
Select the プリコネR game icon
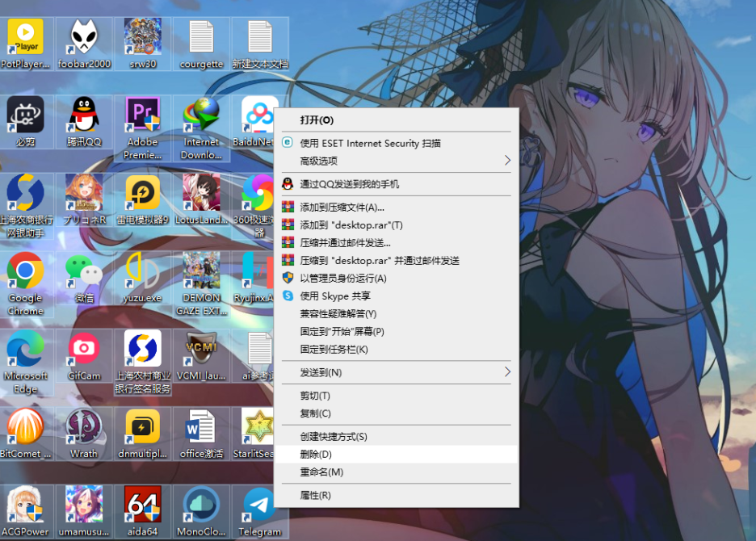point(84,199)
